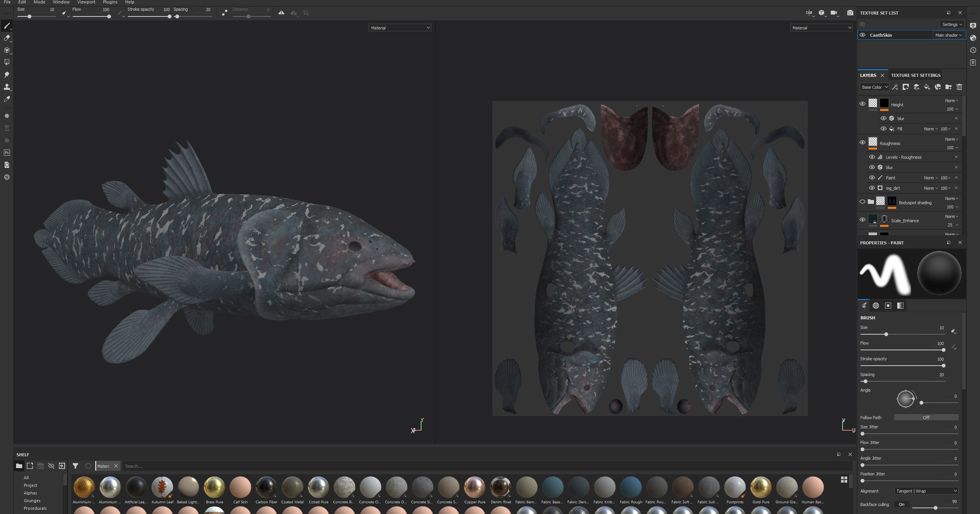Switch to the Layers tab
Image resolution: width=980 pixels, height=514 pixels.
pyautogui.click(x=868, y=75)
